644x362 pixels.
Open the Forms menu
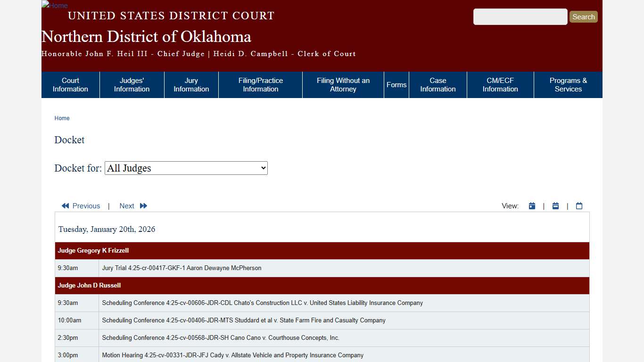pos(396,85)
